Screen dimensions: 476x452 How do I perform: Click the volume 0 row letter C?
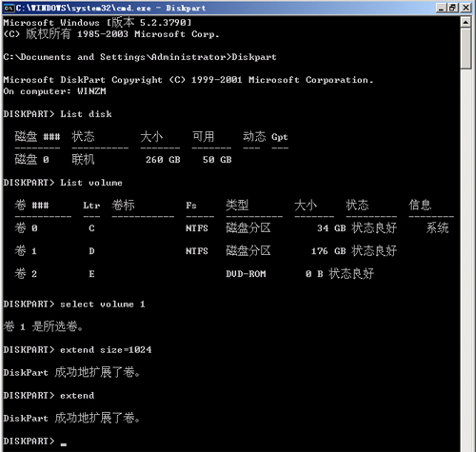[91, 228]
